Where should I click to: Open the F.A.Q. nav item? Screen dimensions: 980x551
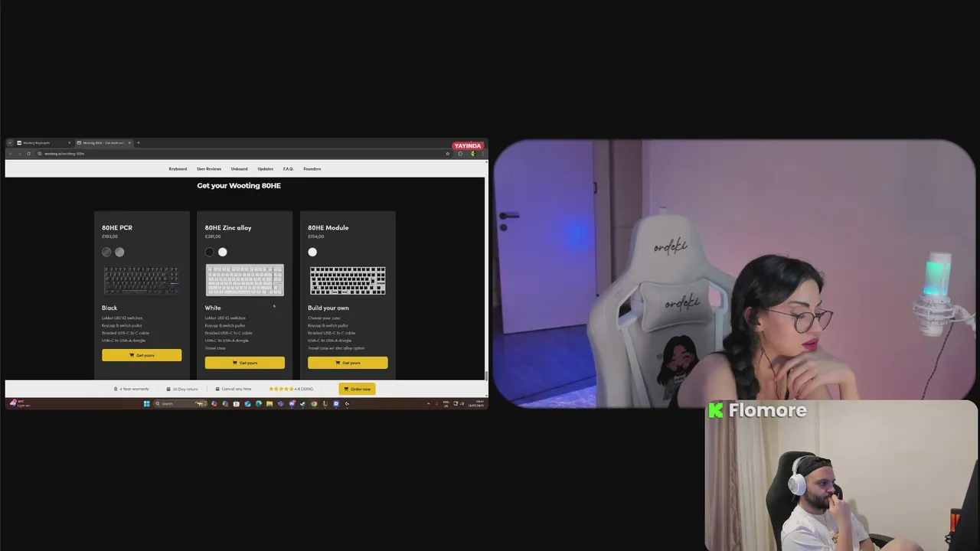coord(288,169)
